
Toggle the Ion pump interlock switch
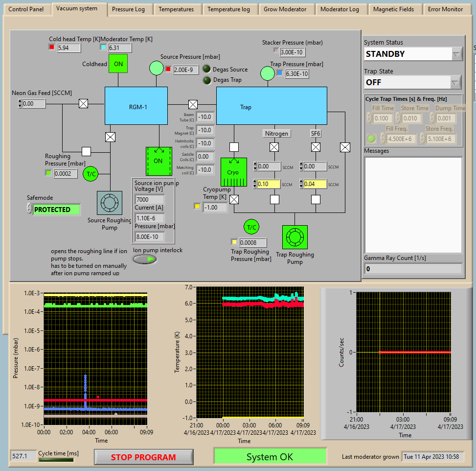tap(145, 259)
